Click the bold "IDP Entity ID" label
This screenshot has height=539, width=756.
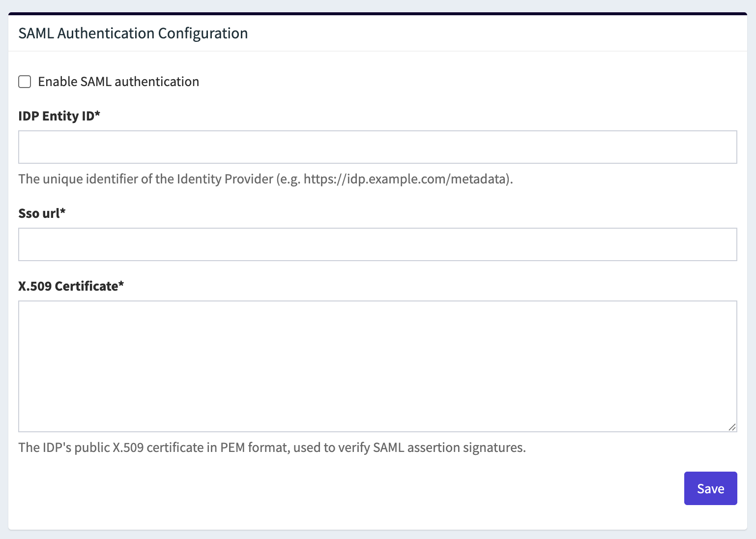[x=56, y=116]
